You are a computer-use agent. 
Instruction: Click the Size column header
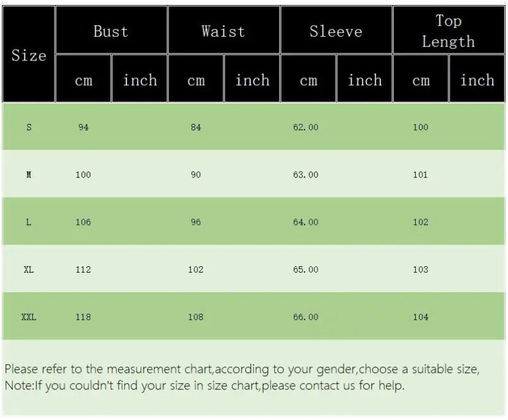(x=29, y=55)
